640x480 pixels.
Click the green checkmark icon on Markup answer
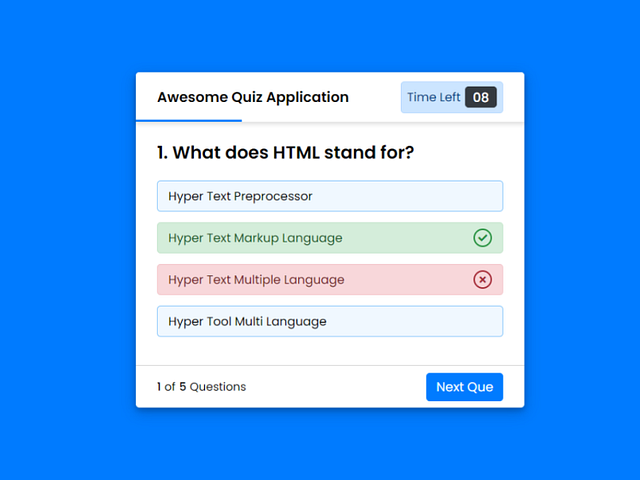coord(482,238)
